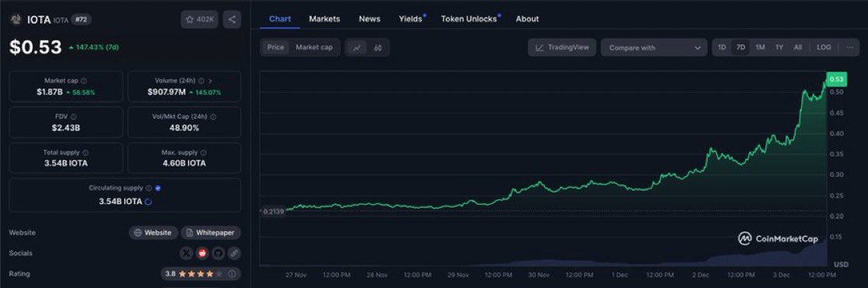Select the 7D time range
Image resolution: width=868 pixels, height=288 pixels.
(x=740, y=47)
